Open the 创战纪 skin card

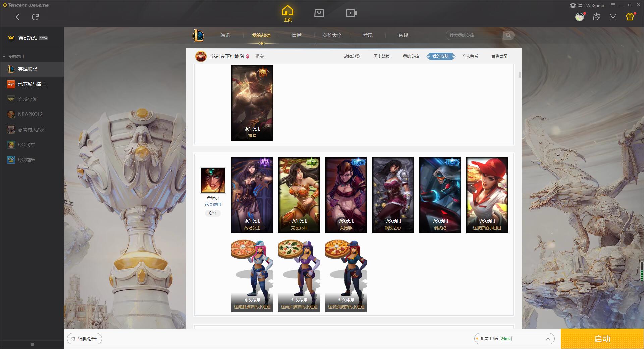(x=440, y=195)
